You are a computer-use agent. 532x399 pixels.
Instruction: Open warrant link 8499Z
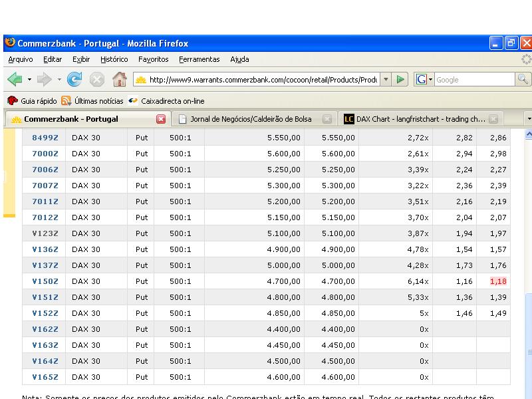45,138
